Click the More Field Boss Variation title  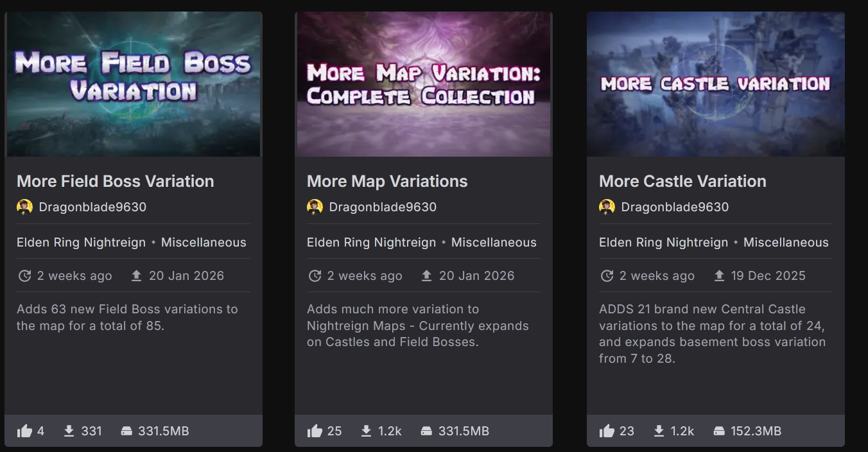[x=115, y=181]
